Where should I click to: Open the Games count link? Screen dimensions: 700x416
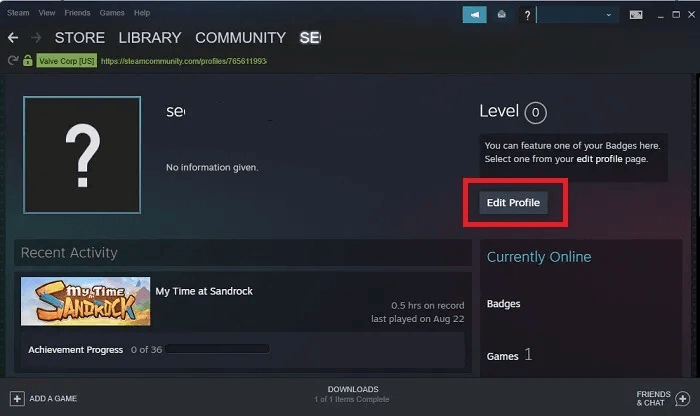(x=509, y=355)
